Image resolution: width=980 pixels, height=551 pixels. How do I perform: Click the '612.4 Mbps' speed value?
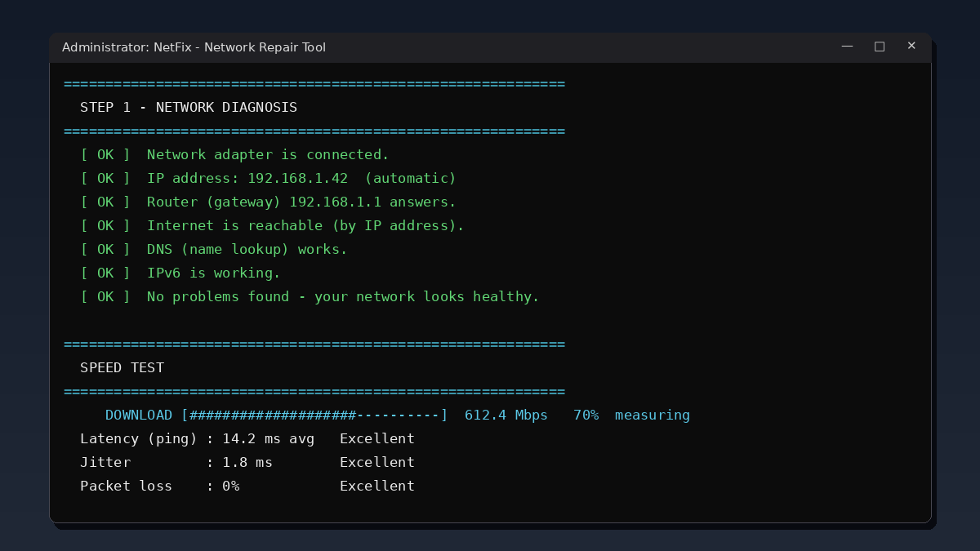[x=506, y=415]
